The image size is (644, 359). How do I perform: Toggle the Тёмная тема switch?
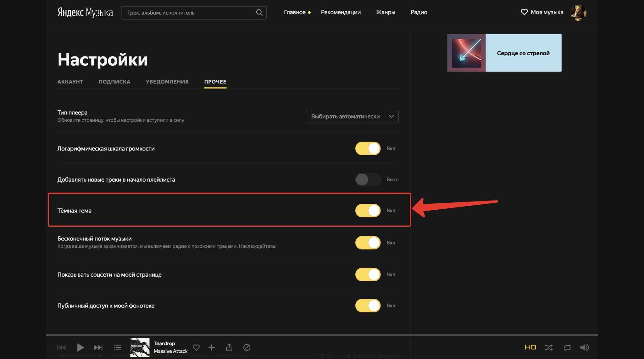click(x=368, y=210)
